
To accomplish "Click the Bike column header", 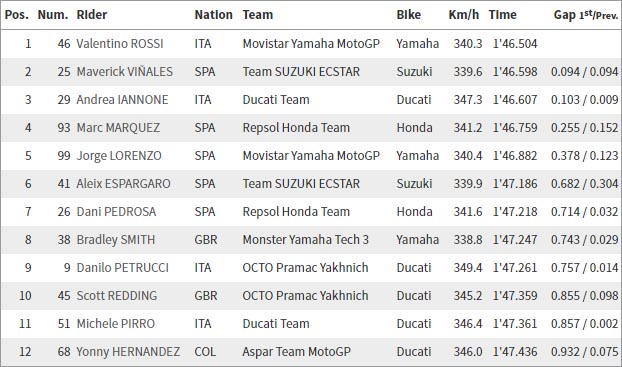I will [409, 15].
